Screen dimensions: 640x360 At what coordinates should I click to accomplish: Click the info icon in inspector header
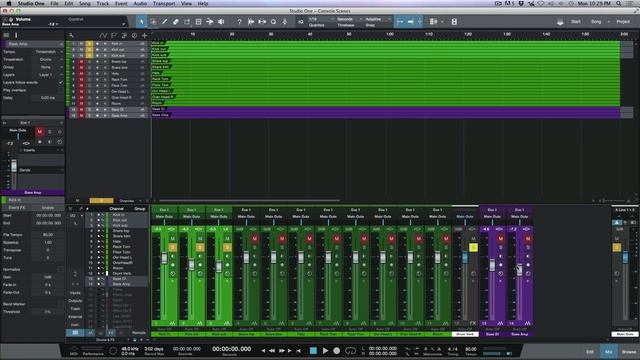pos(16,36)
